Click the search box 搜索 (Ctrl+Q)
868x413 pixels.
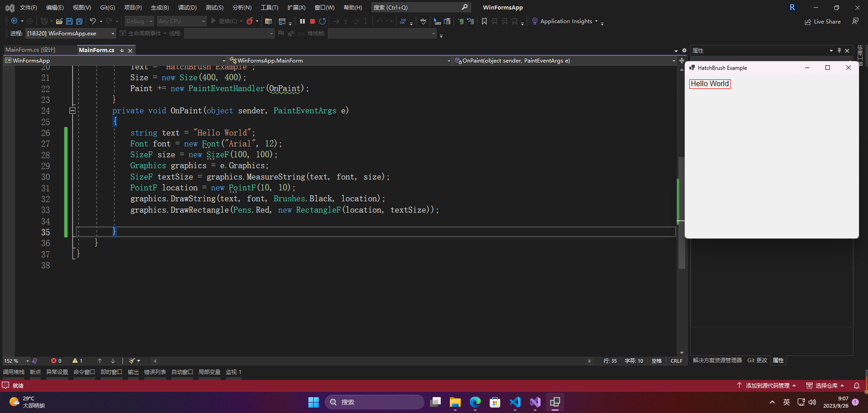click(420, 7)
